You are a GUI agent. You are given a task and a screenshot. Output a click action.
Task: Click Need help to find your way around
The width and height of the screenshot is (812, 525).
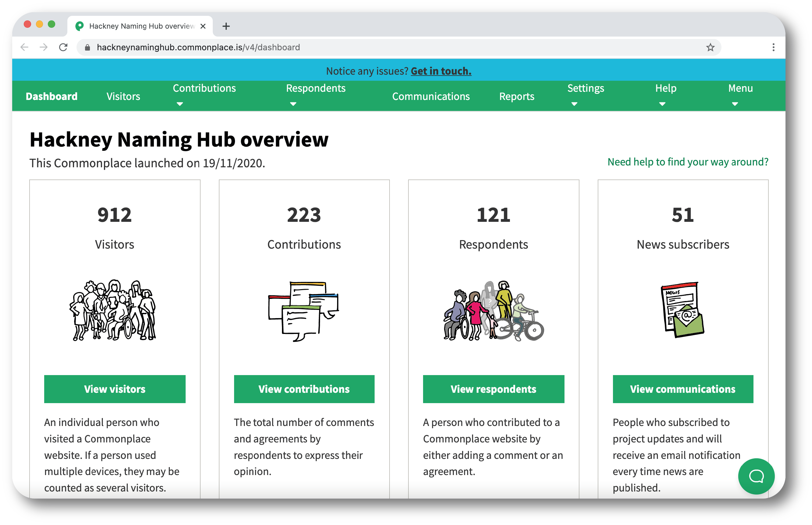coord(688,162)
